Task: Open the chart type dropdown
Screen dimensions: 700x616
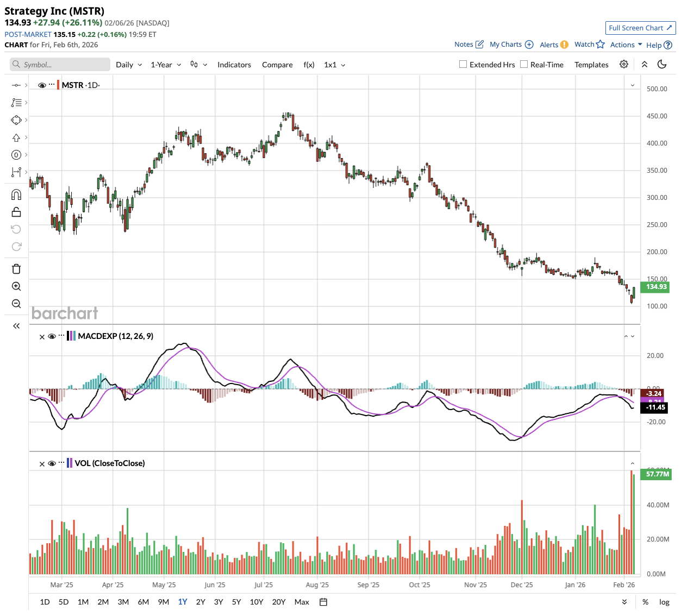Action: click(199, 65)
